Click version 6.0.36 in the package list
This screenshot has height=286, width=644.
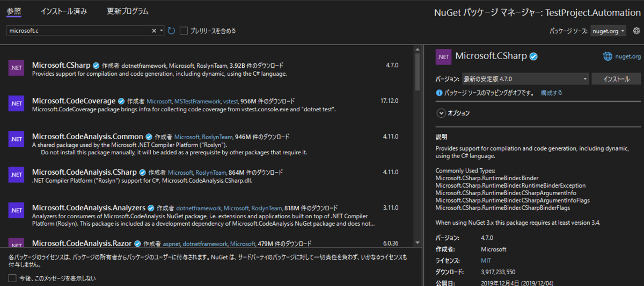click(x=391, y=243)
